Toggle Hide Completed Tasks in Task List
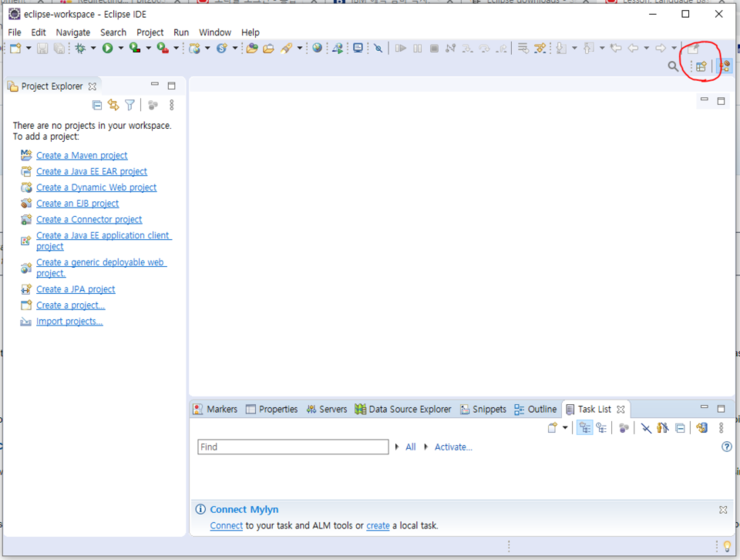Screen dimensions: 740x560 click(646, 428)
